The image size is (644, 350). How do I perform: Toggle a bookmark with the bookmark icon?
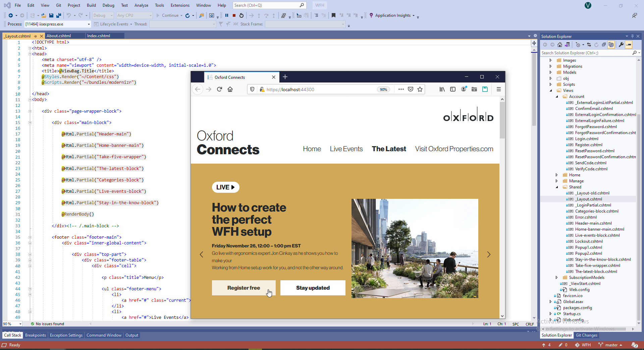click(333, 15)
